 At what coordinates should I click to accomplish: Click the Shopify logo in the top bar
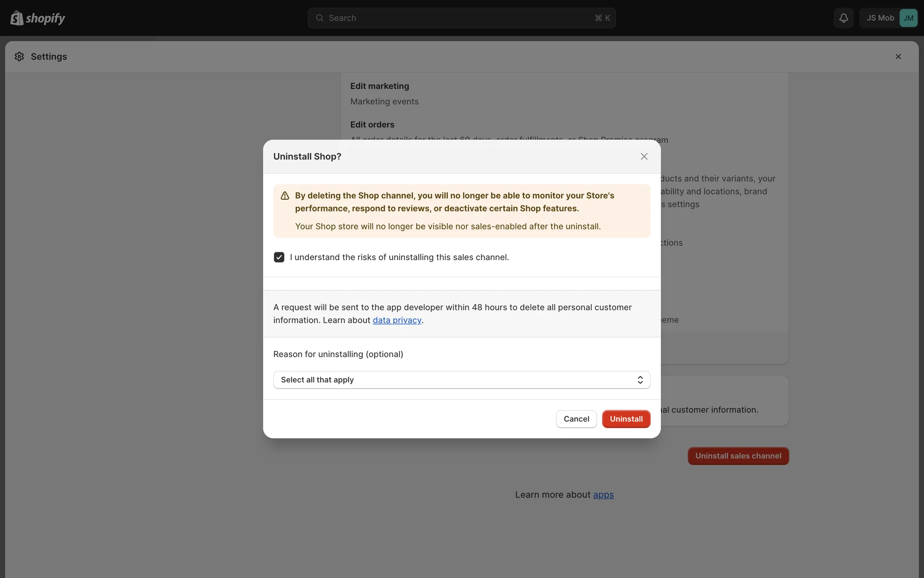coord(38,18)
